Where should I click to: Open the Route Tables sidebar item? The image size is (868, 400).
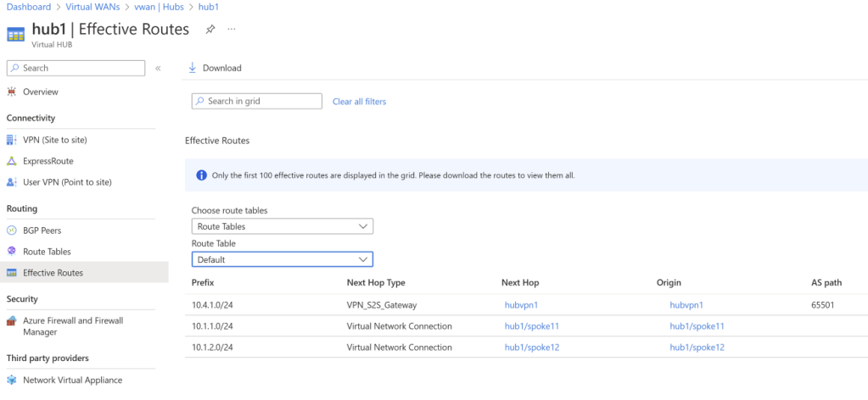47,252
